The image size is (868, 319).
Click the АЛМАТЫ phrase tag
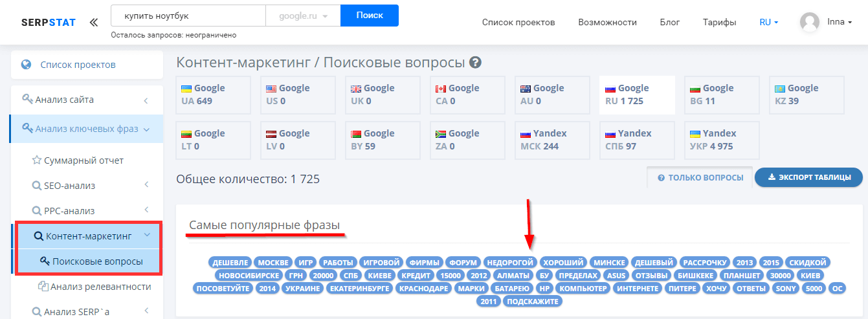click(512, 276)
